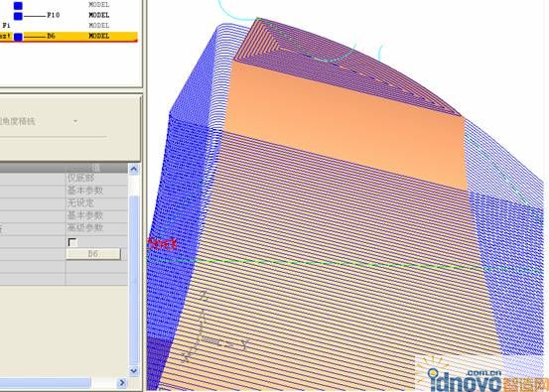
Task: Click the B6 tool button in parameters
Action: click(x=93, y=254)
